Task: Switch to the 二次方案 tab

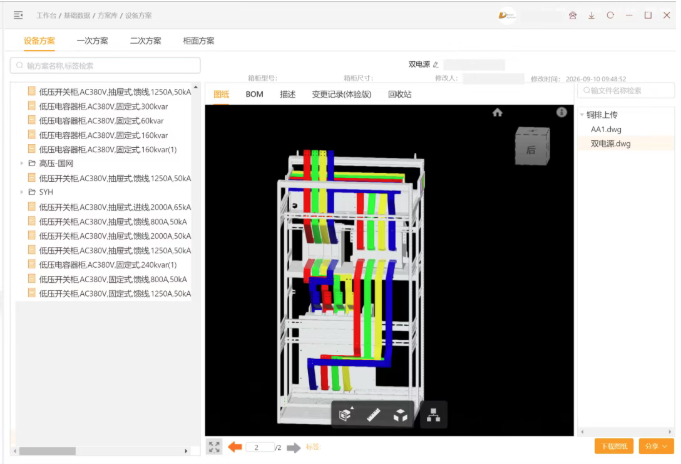Action: (x=145, y=41)
